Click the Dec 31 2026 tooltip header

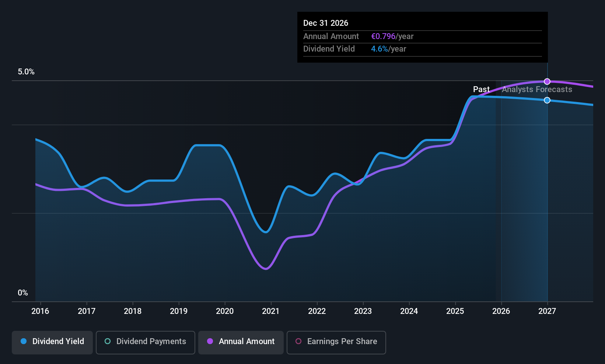[x=326, y=23]
